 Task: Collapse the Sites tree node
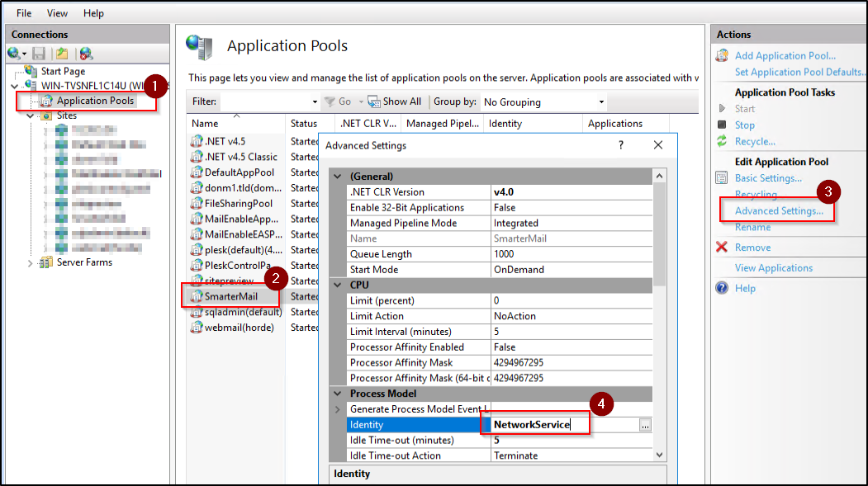click(31, 116)
